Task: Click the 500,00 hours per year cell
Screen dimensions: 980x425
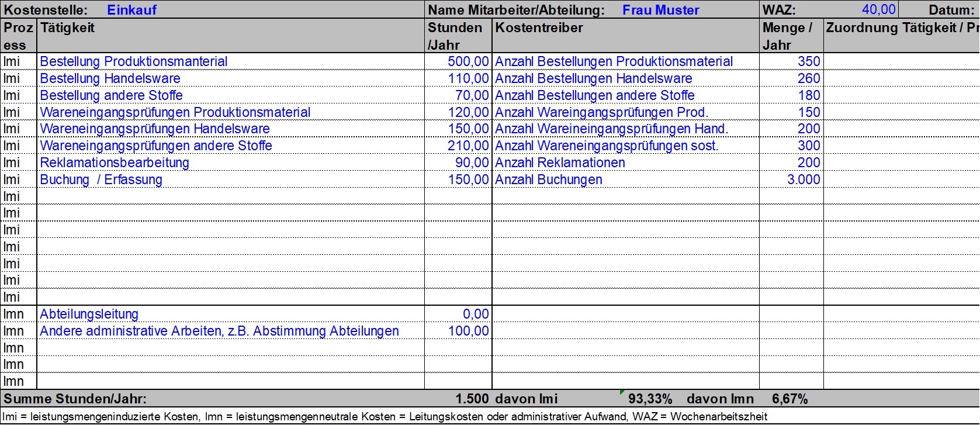Action: (x=468, y=61)
